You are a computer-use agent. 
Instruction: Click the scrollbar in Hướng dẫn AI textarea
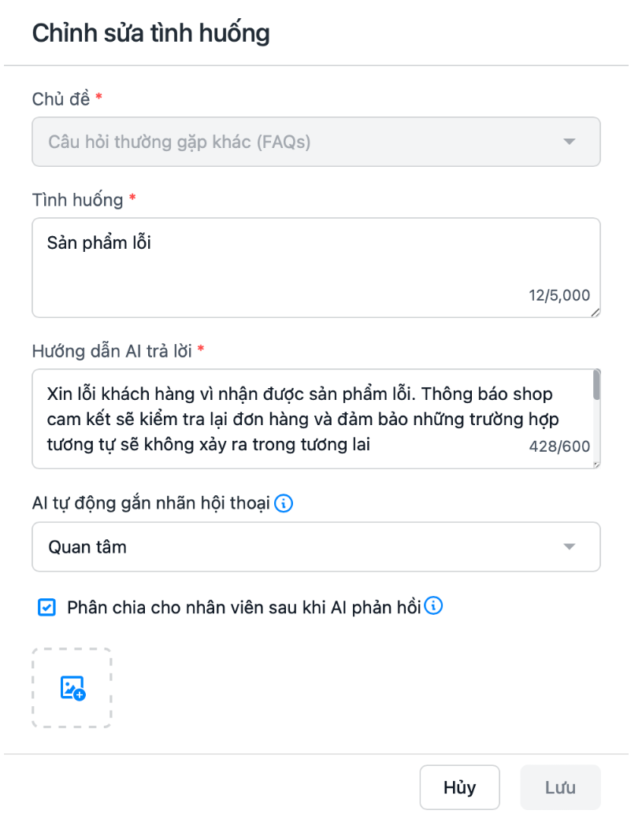[596, 386]
